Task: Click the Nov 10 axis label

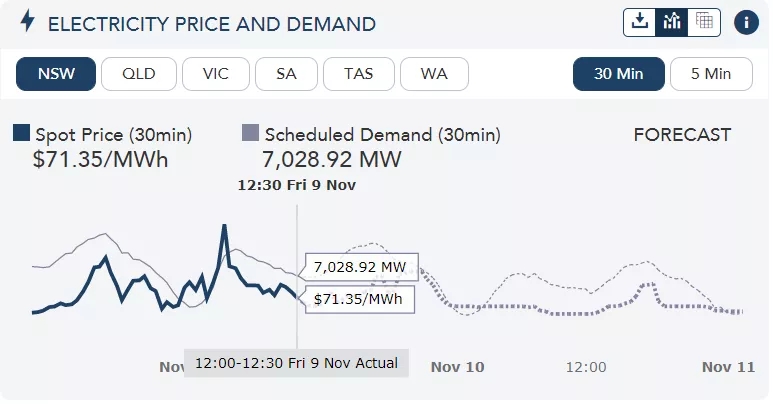Action: [x=457, y=367]
